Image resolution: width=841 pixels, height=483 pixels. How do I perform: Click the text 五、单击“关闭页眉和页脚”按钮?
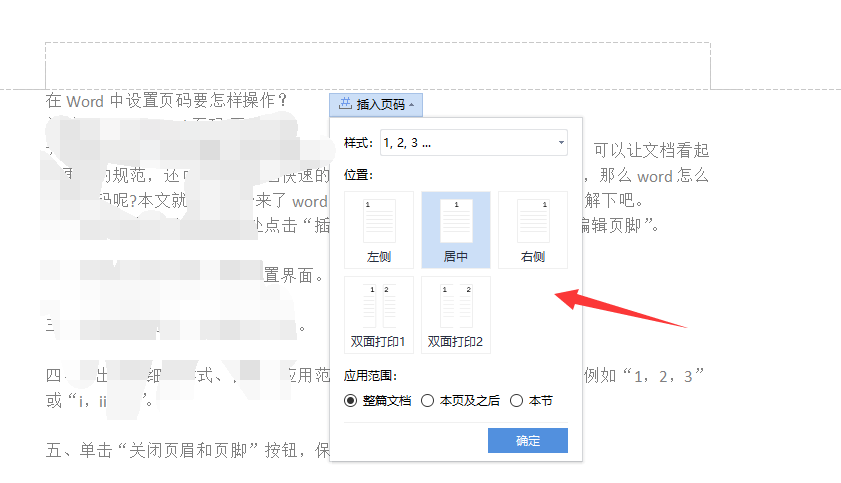[x=172, y=450]
